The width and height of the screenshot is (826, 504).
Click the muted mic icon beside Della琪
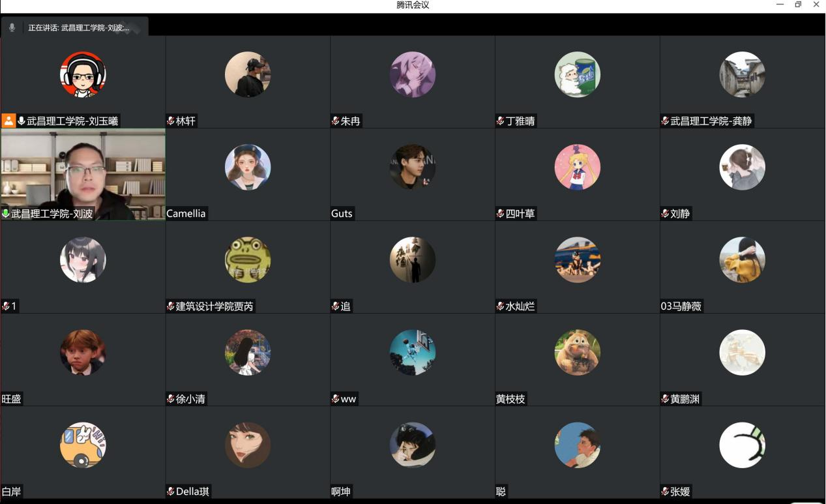[171, 491]
